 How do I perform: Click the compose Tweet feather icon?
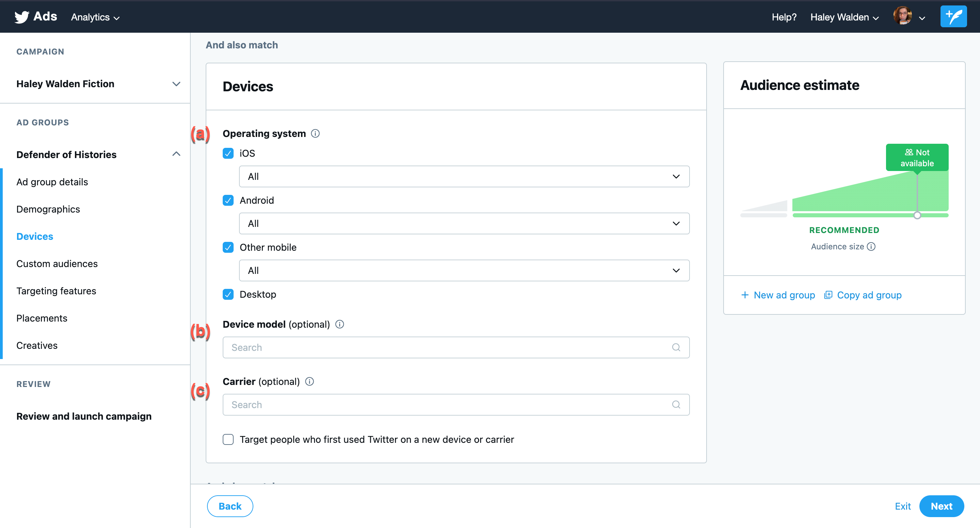(x=953, y=17)
